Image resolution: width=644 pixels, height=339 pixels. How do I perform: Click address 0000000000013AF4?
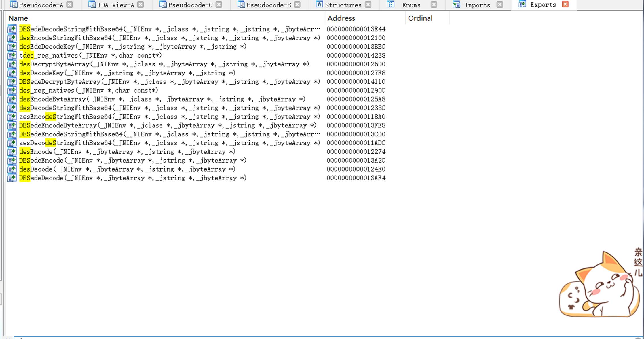pos(356,178)
